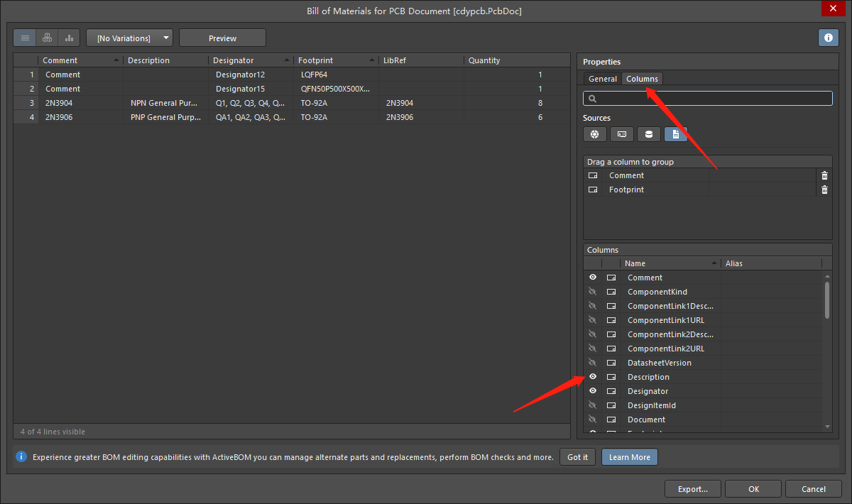This screenshot has width=852, height=504.
Task: Click the group icon beside ComponentLink1URL
Action: [611, 320]
